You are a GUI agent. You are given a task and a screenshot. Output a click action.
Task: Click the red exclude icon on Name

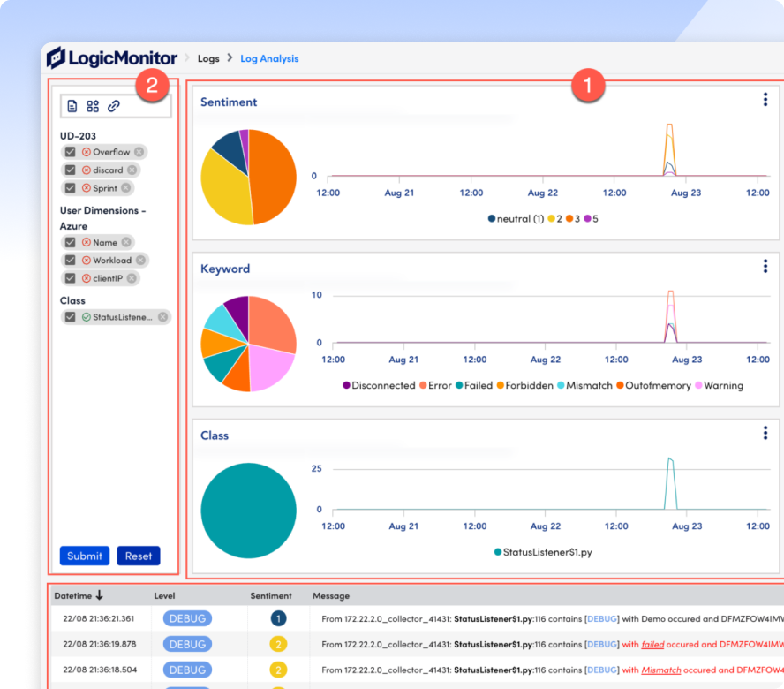pyautogui.click(x=87, y=242)
